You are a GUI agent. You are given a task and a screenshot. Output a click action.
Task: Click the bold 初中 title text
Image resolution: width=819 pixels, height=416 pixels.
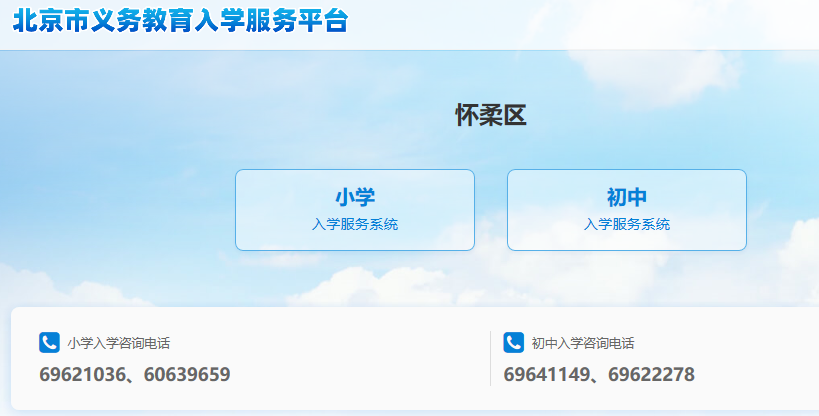[627, 198]
